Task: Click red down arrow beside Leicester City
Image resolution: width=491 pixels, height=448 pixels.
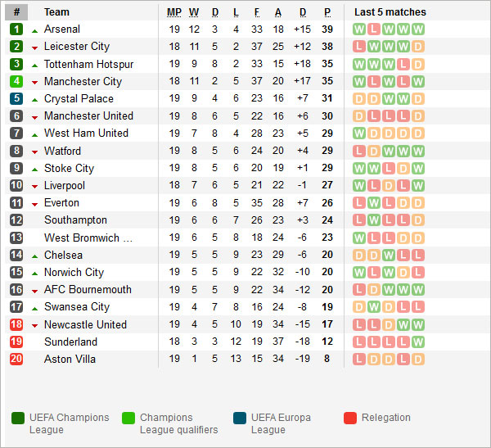Action: [x=34, y=48]
